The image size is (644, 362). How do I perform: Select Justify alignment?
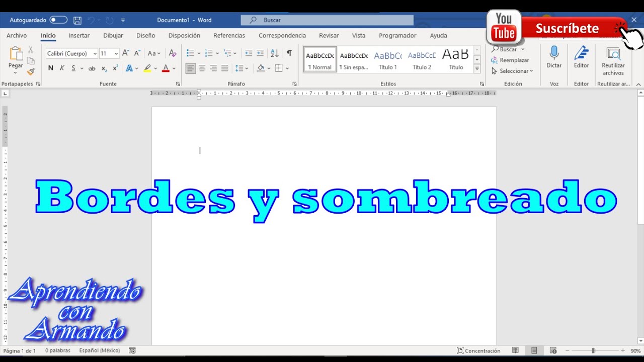(x=225, y=68)
